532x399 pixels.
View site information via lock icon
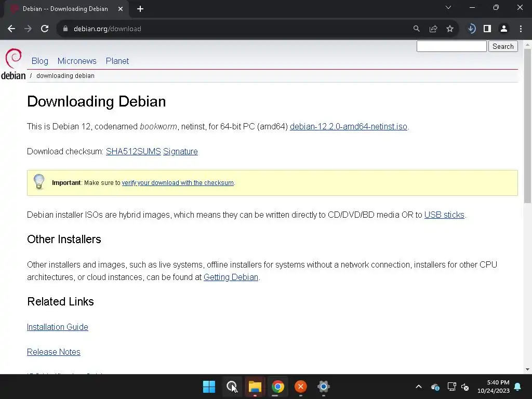click(65, 29)
